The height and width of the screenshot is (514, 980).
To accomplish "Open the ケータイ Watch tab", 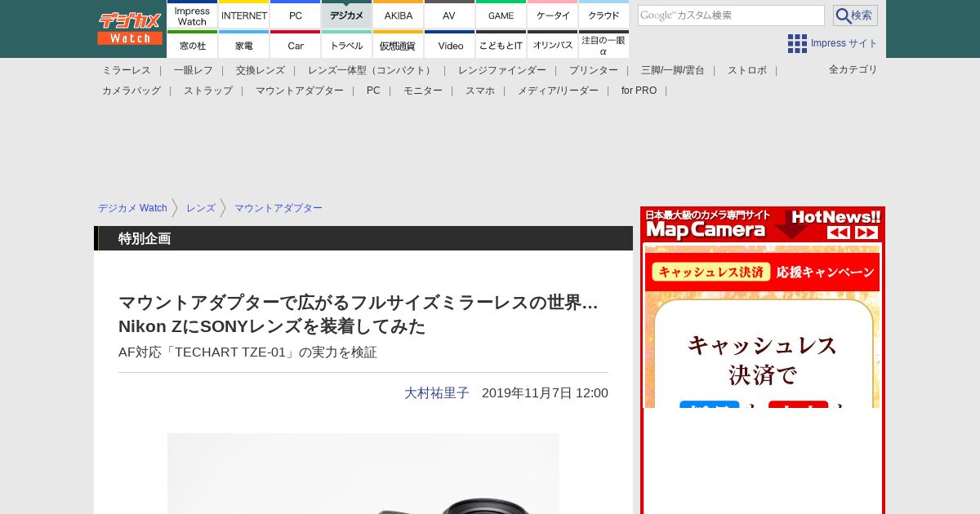I will click(x=553, y=15).
